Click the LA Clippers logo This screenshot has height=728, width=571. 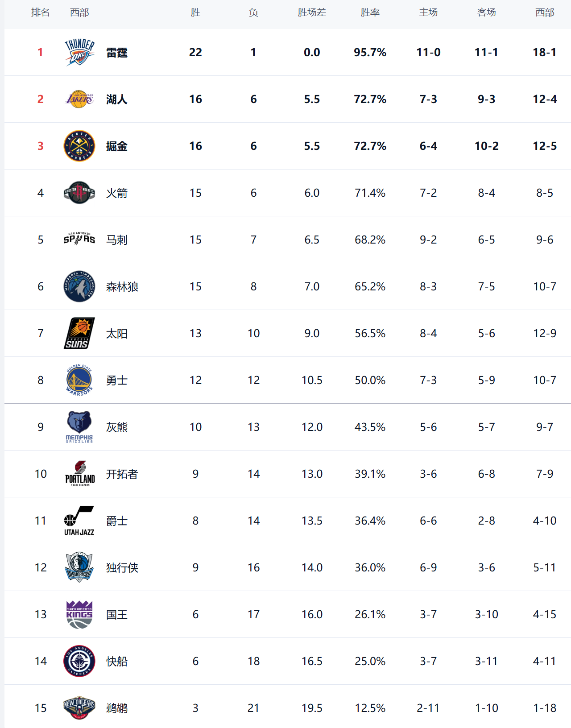pos(79,661)
